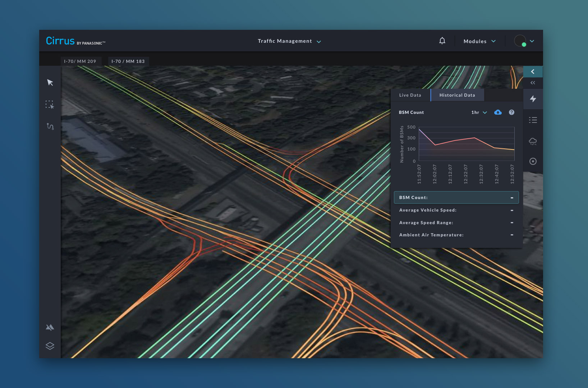Switch to the Live Data tab
588x388 pixels.
(410, 95)
